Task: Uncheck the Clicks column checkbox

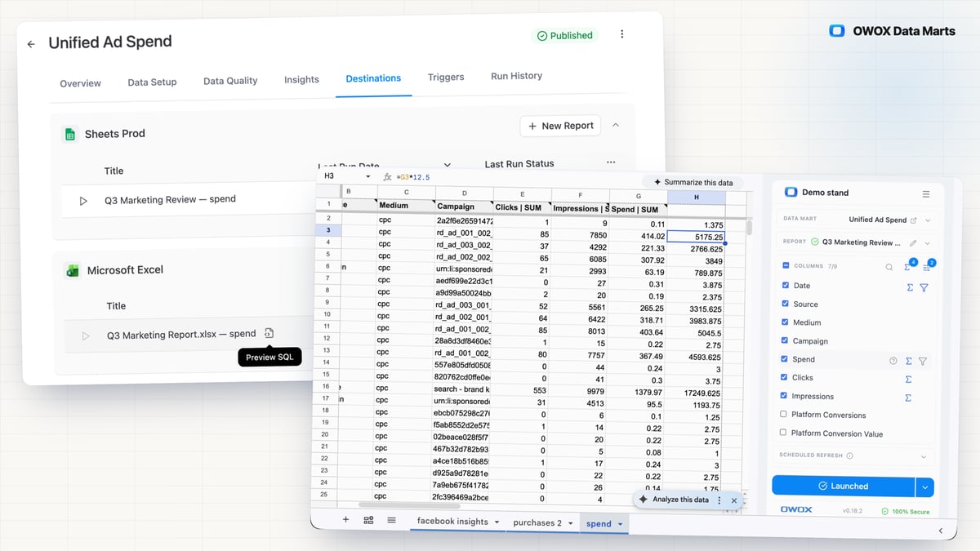Action: coord(786,377)
